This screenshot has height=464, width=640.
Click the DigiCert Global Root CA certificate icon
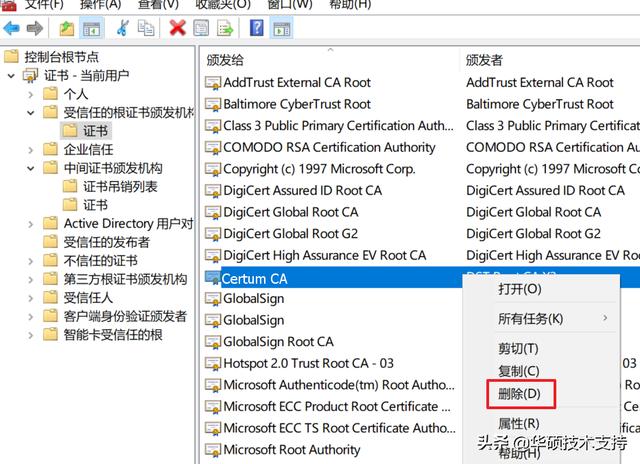point(213,213)
